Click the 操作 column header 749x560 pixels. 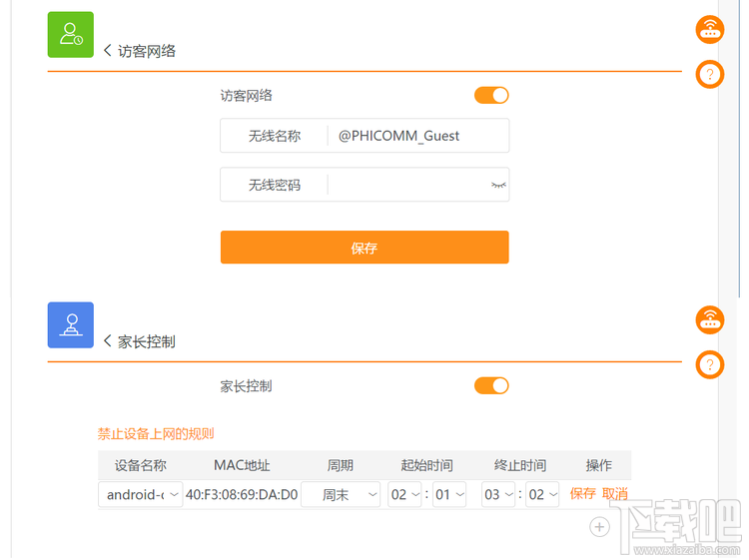(x=599, y=465)
